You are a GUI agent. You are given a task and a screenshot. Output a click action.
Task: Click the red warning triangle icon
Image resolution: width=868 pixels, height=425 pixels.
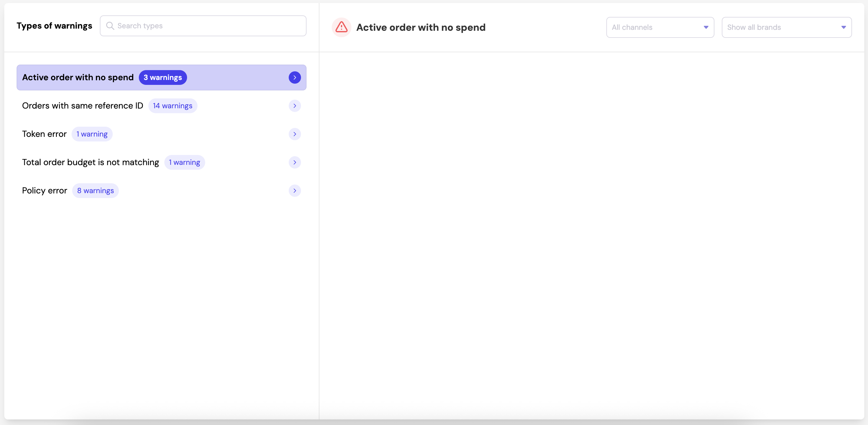(x=341, y=27)
